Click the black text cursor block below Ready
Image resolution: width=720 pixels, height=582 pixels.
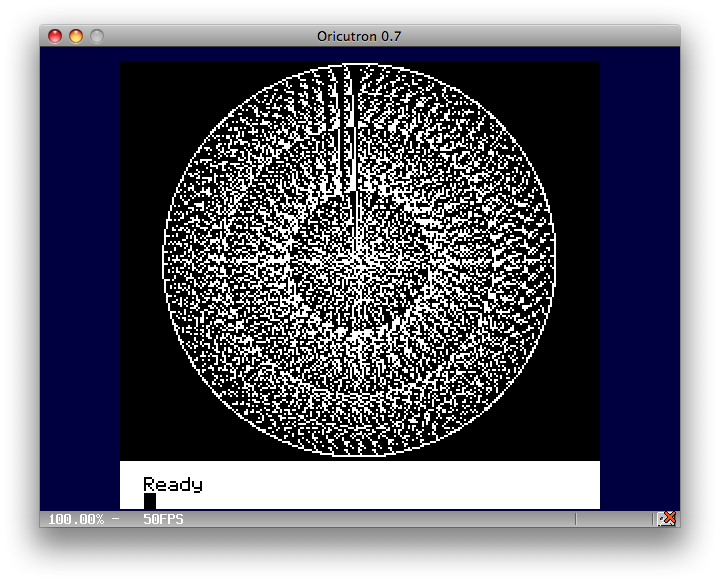pyautogui.click(x=150, y=501)
